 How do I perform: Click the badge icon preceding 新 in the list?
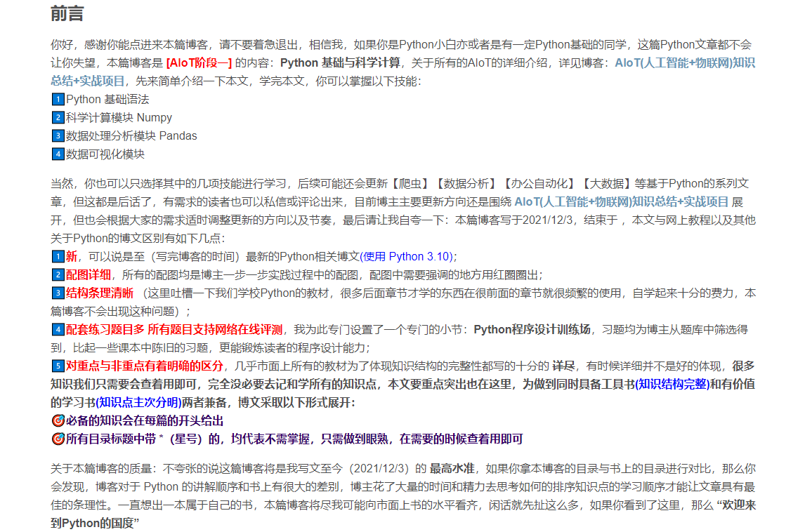point(57,255)
